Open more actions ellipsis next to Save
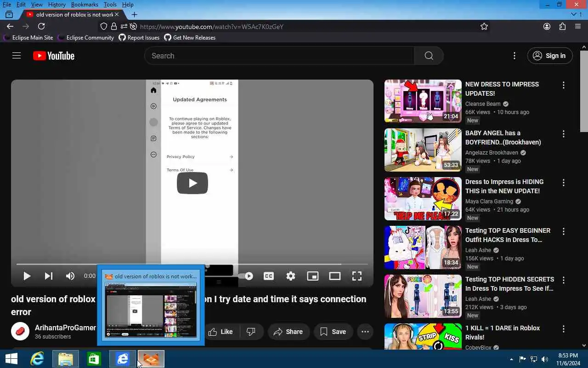The height and width of the screenshot is (368, 588). (365, 332)
